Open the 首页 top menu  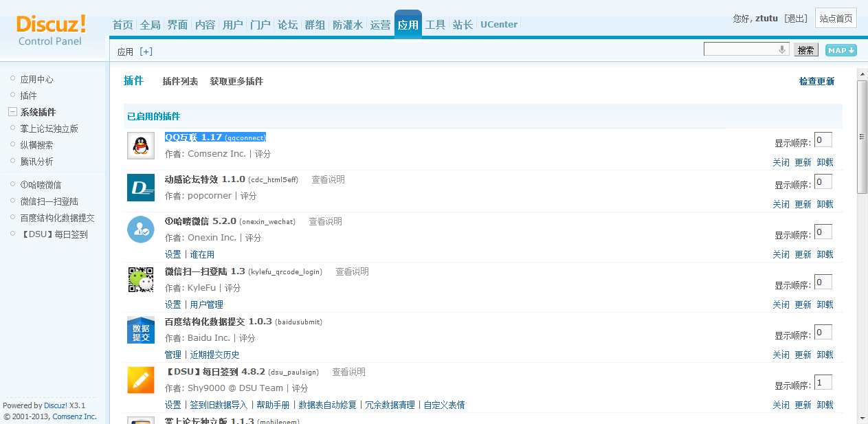click(x=122, y=25)
